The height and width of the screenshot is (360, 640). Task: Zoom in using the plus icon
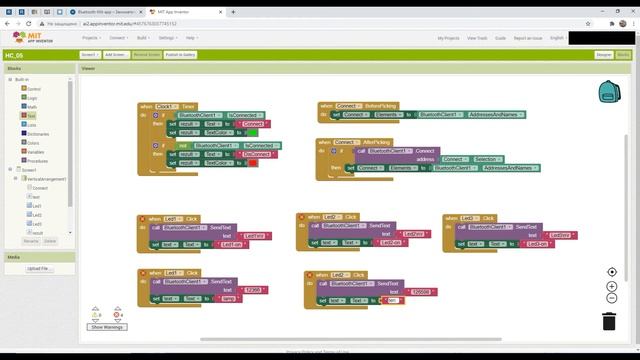[x=611, y=286]
